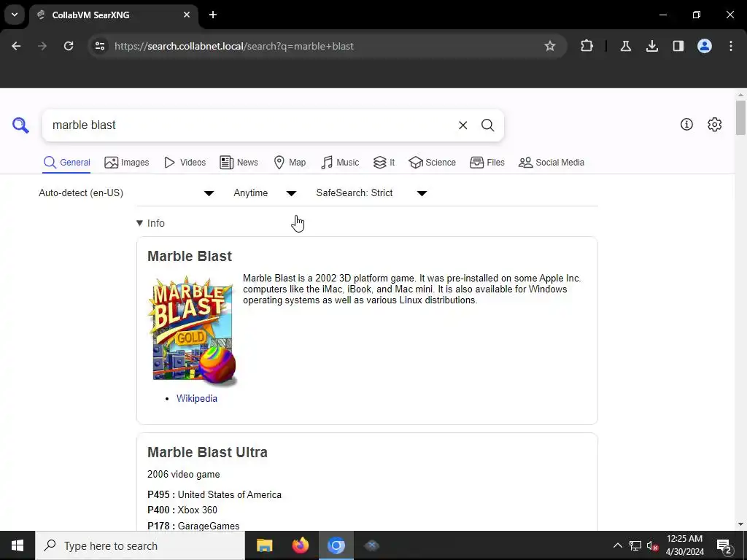Switch to the Videos tab
The width and height of the screenshot is (747, 560).
185,163
